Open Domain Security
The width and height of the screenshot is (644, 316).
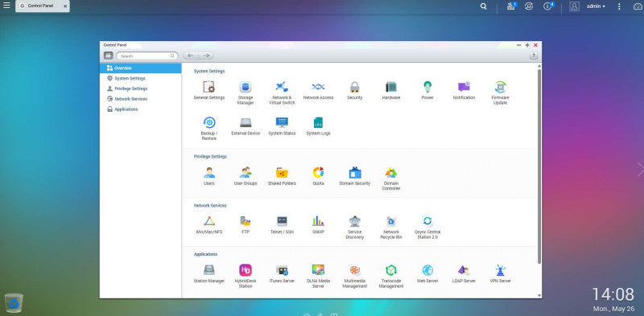coord(355,176)
